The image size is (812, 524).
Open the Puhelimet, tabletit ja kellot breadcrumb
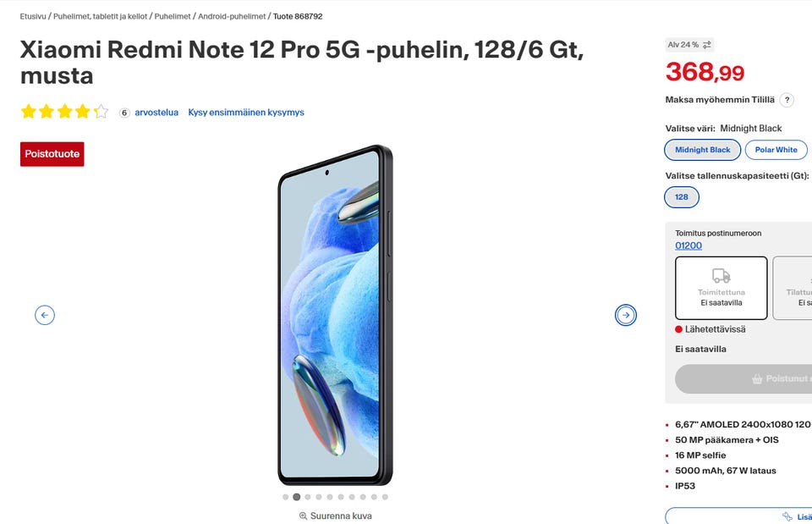101,16
